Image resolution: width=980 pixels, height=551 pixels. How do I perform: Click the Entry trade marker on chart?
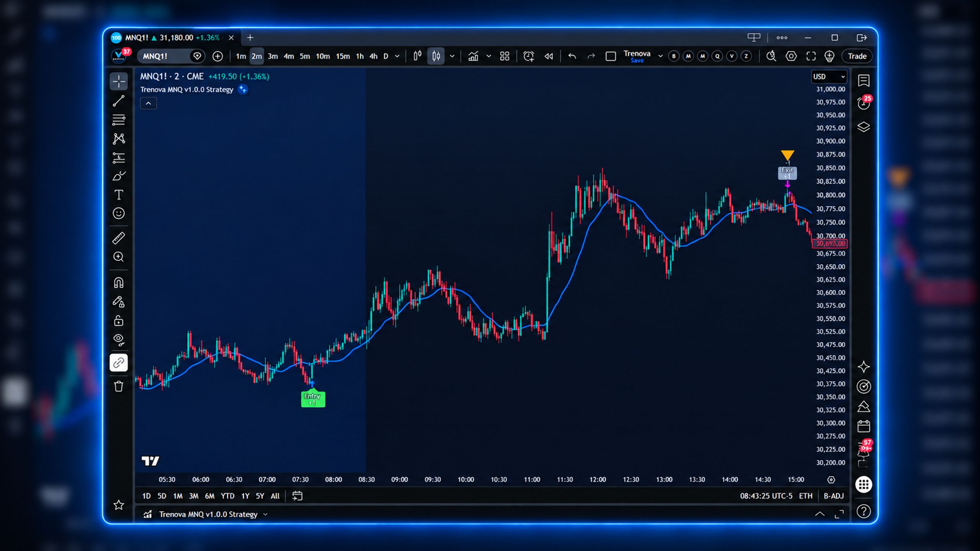click(313, 399)
